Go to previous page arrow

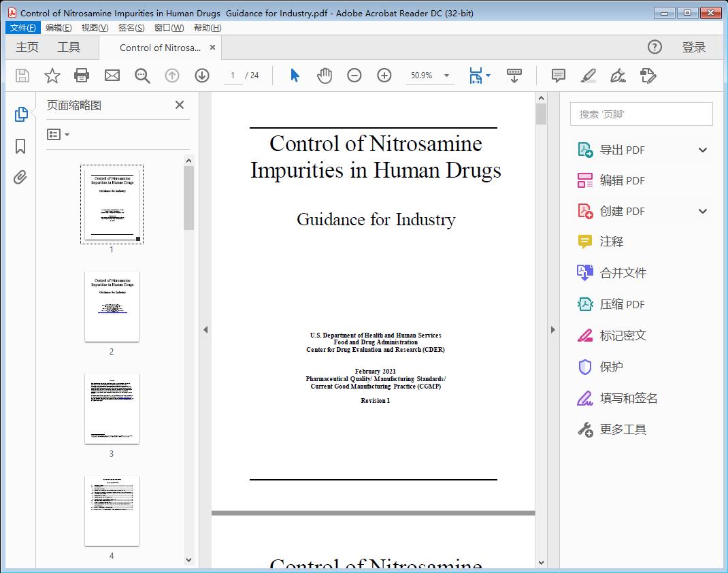[171, 76]
